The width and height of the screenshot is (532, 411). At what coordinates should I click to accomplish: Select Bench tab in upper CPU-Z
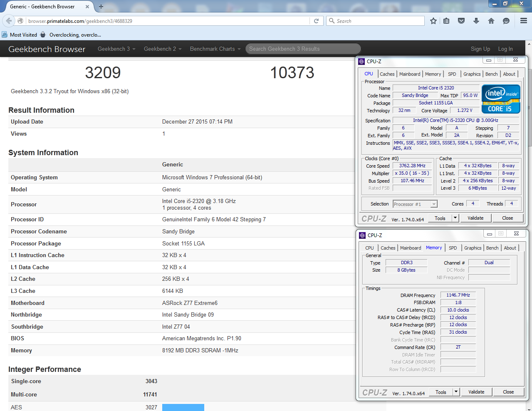[492, 74]
